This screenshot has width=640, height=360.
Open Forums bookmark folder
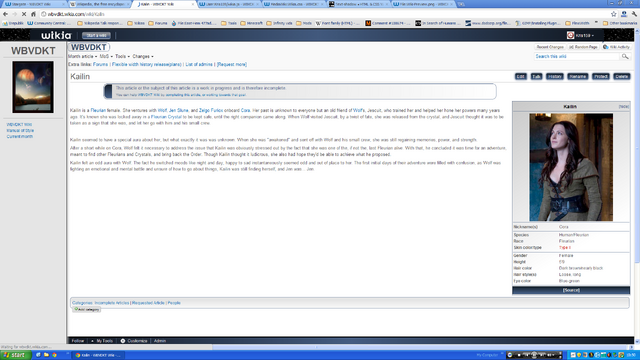pos(158,23)
